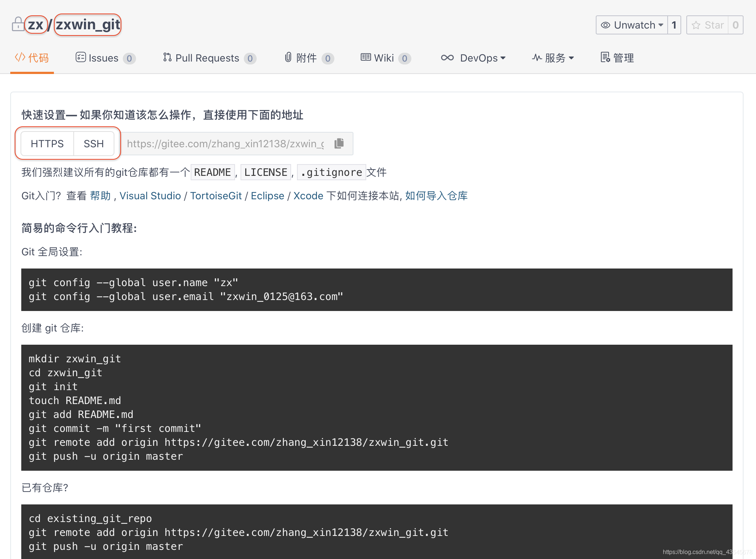
Task: Click the 'touch README.md' command line
Action: click(x=75, y=400)
